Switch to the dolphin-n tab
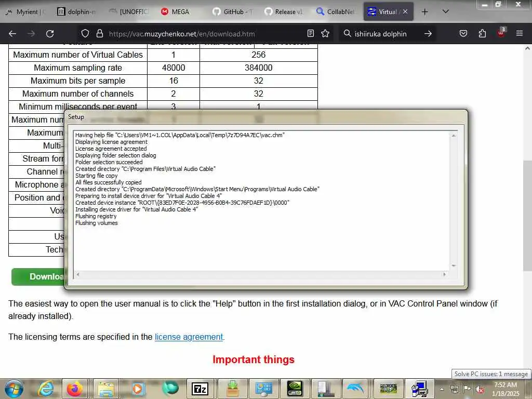The image size is (532, 399). (x=77, y=12)
